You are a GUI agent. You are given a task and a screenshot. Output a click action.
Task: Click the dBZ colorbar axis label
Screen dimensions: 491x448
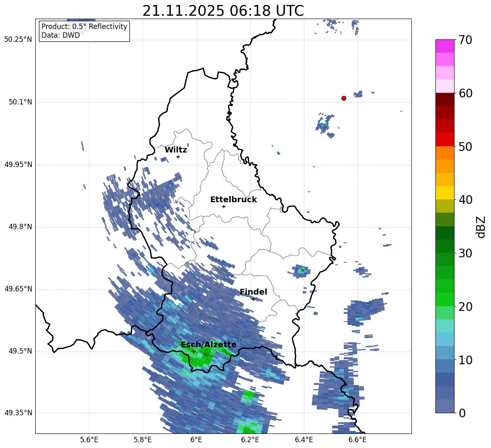[x=481, y=227]
